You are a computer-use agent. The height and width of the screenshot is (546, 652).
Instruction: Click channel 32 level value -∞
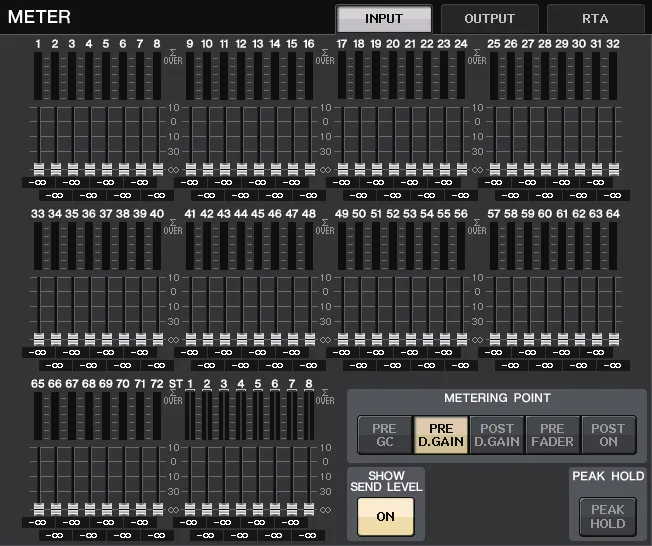[613, 195]
